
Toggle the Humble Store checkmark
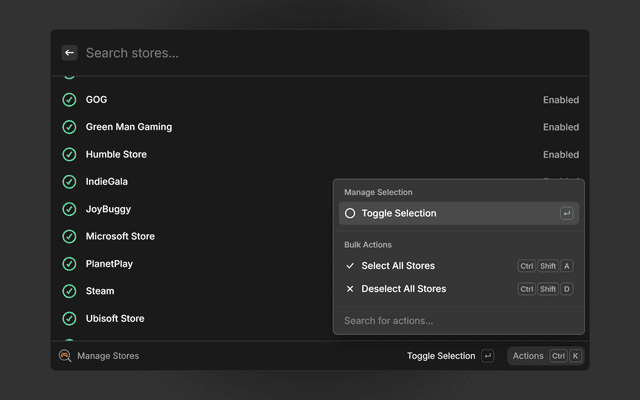click(x=69, y=154)
